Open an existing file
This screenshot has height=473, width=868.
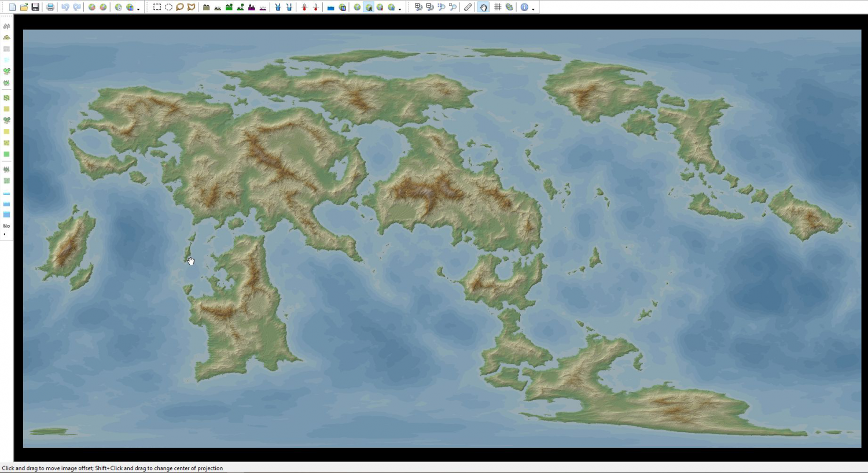pyautogui.click(x=24, y=7)
